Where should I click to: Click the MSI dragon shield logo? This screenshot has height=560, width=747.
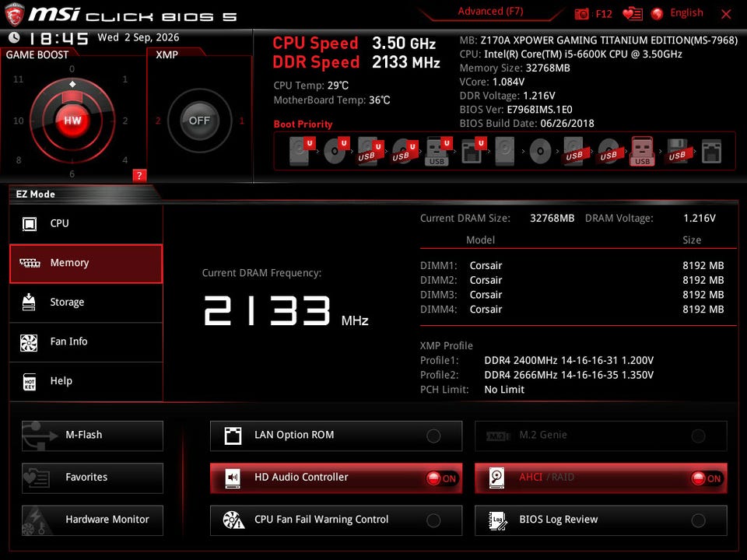14,14
